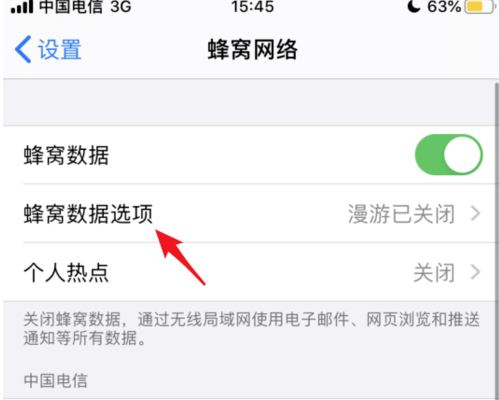Open 蜂窝数据选项 row
Screen dimensions: 499x400
251,213
